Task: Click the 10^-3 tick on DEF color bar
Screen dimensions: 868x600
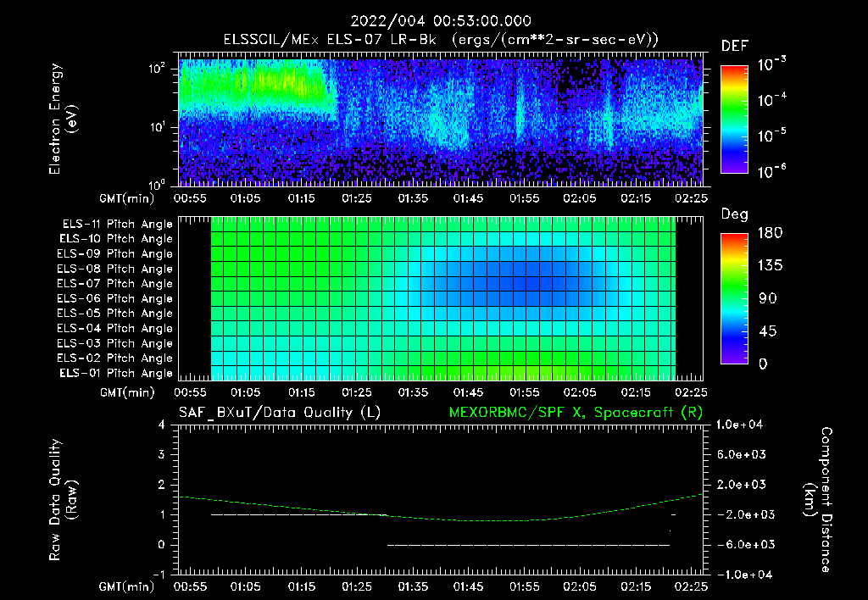Action: (771, 64)
